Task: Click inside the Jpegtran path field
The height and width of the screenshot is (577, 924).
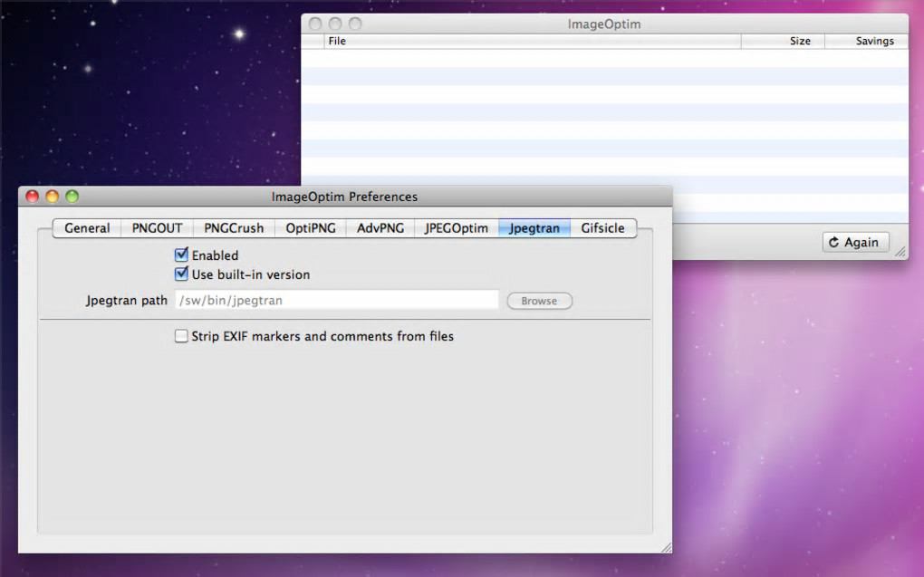Action: 336,300
